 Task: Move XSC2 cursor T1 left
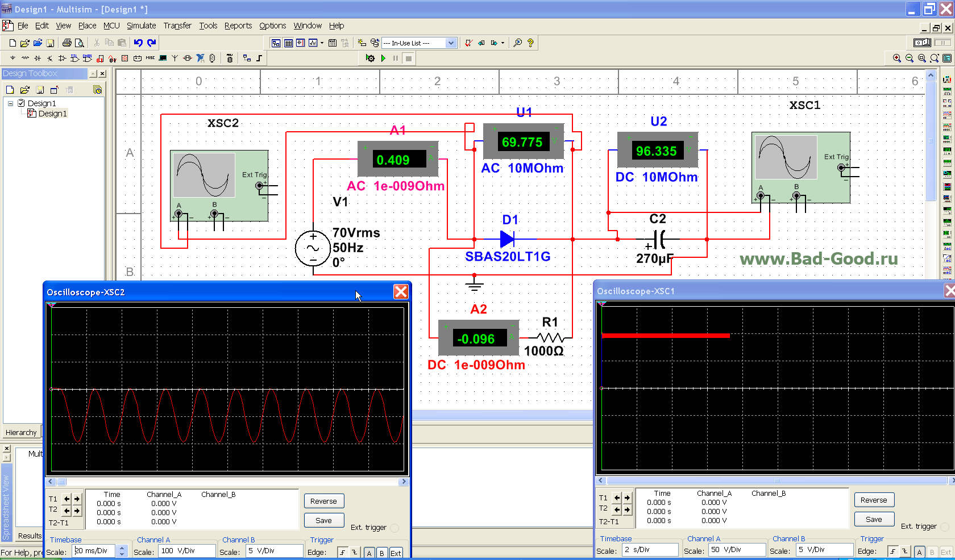pyautogui.click(x=67, y=499)
